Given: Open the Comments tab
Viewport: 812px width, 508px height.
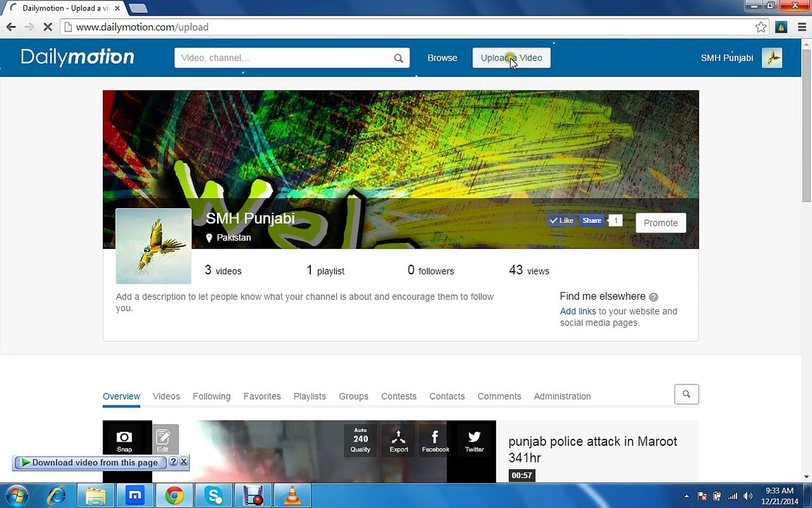Looking at the screenshot, I should coord(499,396).
